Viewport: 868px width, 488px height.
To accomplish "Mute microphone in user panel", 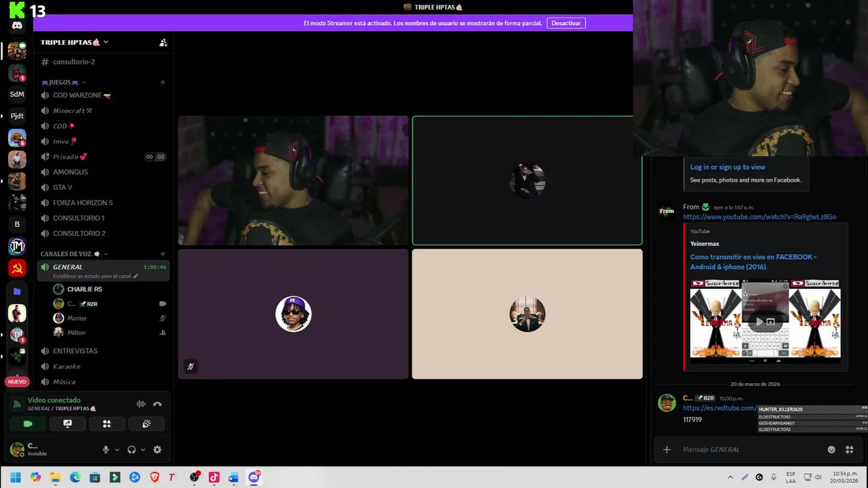I will pyautogui.click(x=106, y=449).
